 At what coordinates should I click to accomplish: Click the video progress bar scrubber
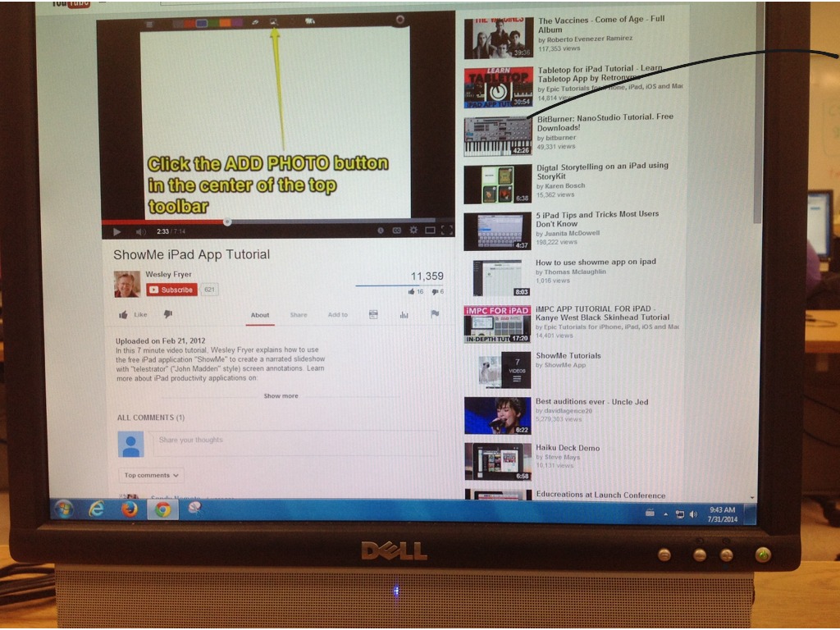point(227,221)
